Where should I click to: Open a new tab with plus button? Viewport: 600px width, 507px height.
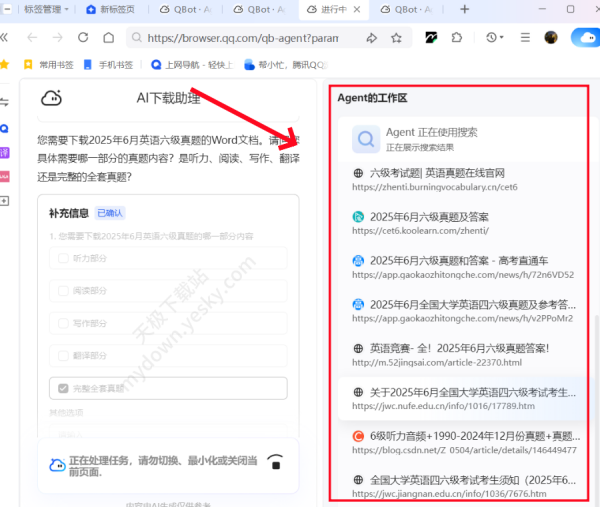[464, 9]
